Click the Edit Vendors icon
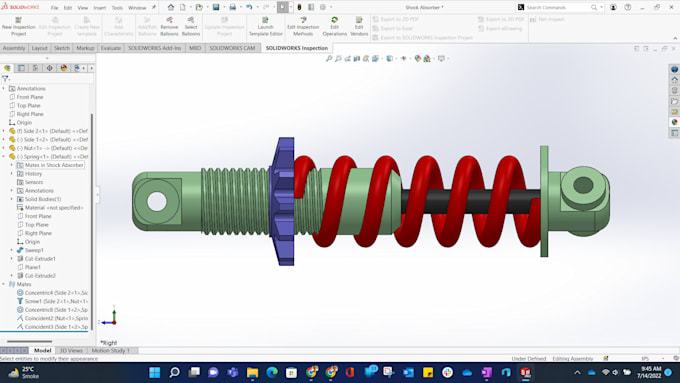680x383 pixels. point(359,27)
